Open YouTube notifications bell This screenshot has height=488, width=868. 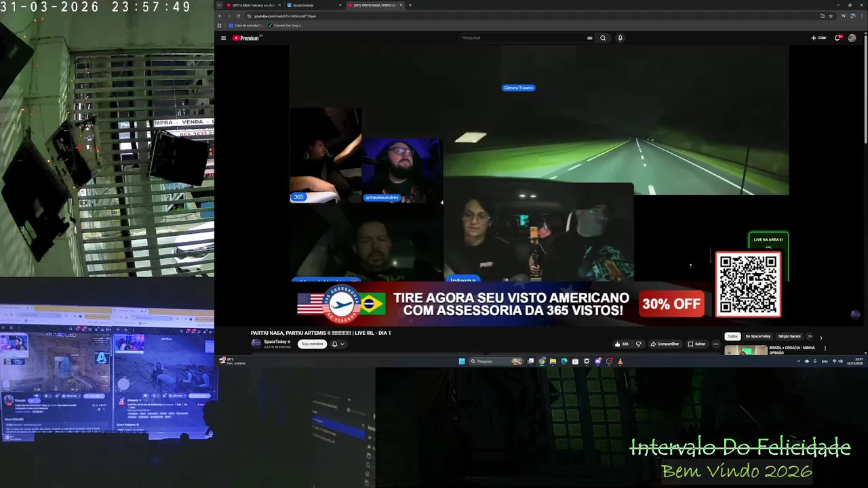coord(837,38)
